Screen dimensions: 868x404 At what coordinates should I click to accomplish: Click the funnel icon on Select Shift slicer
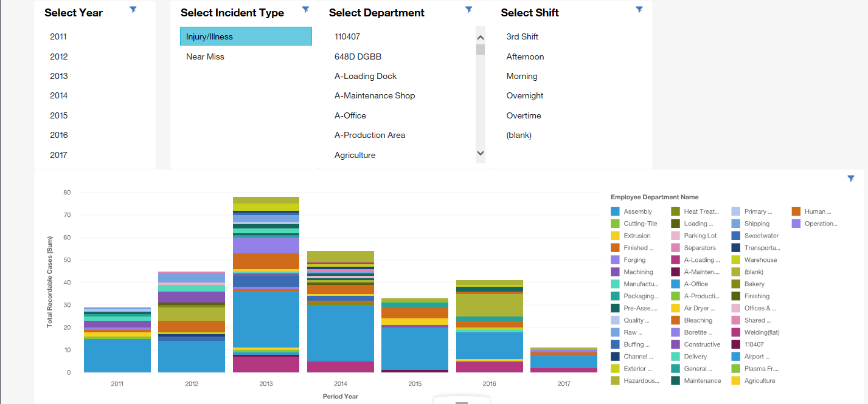(x=639, y=9)
